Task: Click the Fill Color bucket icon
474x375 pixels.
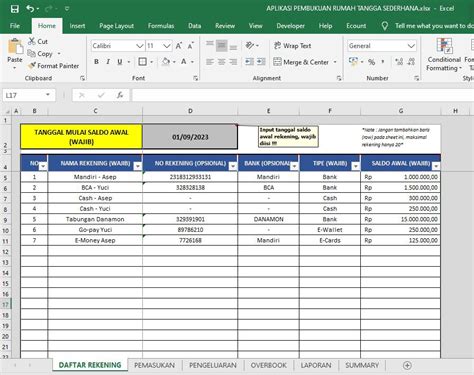Action: click(166, 62)
